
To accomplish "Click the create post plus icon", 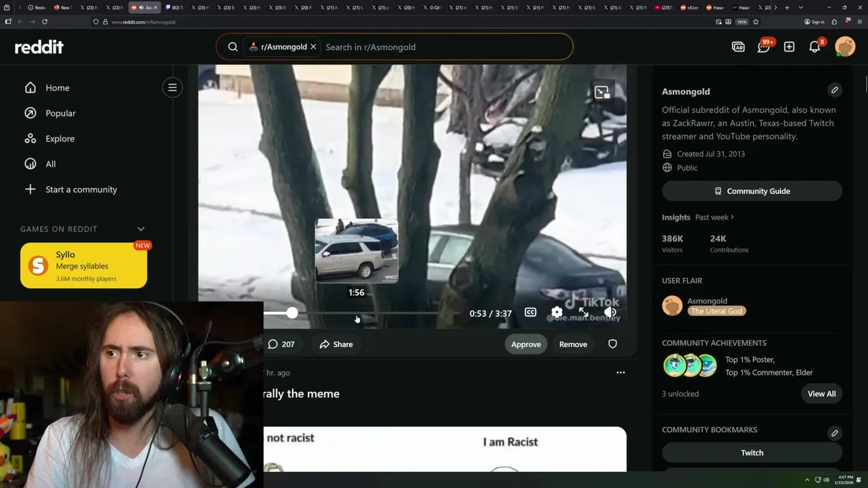I will click(x=789, y=47).
